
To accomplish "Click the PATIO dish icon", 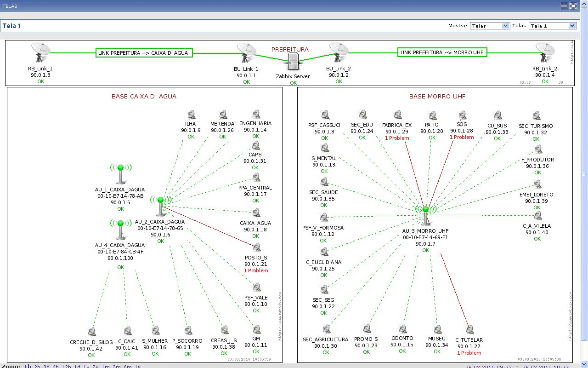I will tap(432, 115).
